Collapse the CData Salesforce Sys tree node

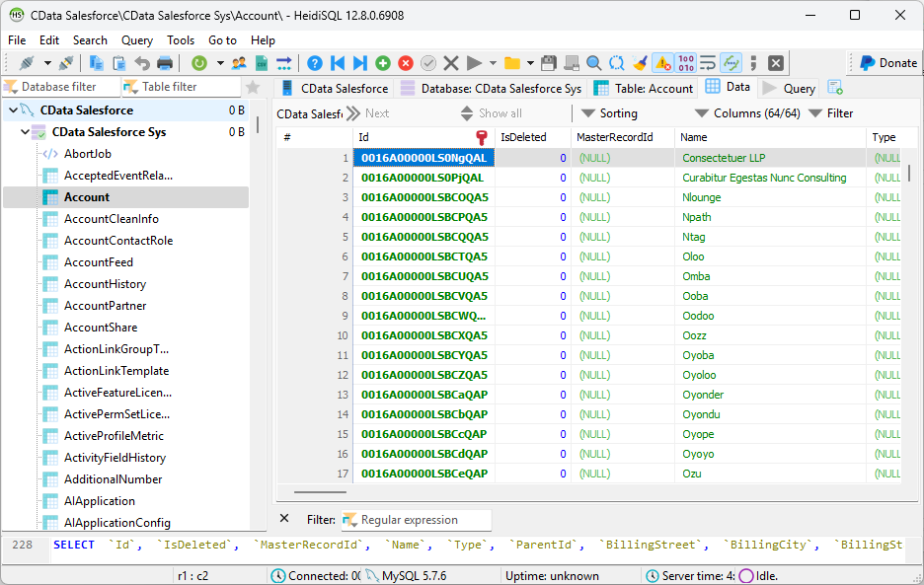(x=25, y=132)
